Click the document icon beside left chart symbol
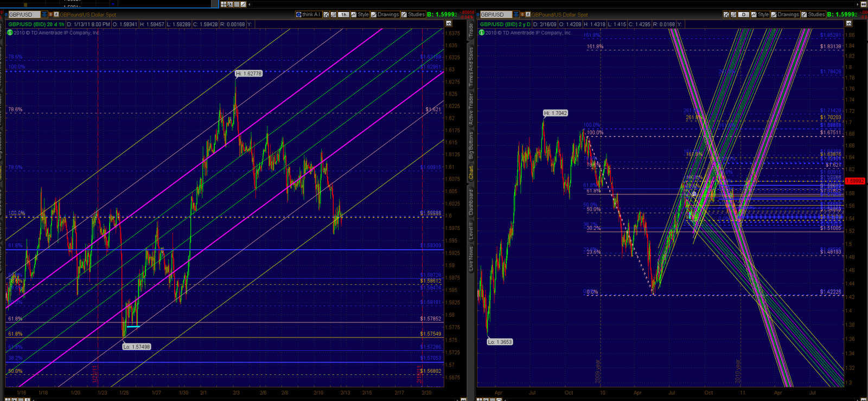 [x=56, y=14]
